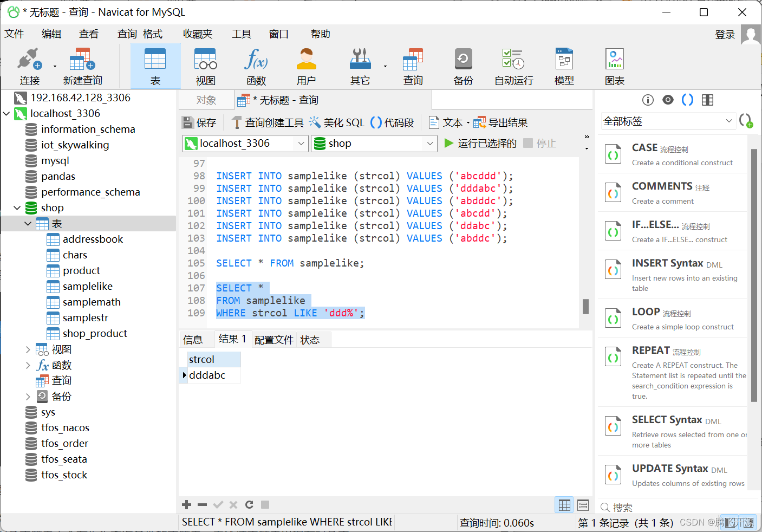Click the 搜索 snippet search field
The width and height of the screenshot is (762, 532).
(x=677, y=508)
